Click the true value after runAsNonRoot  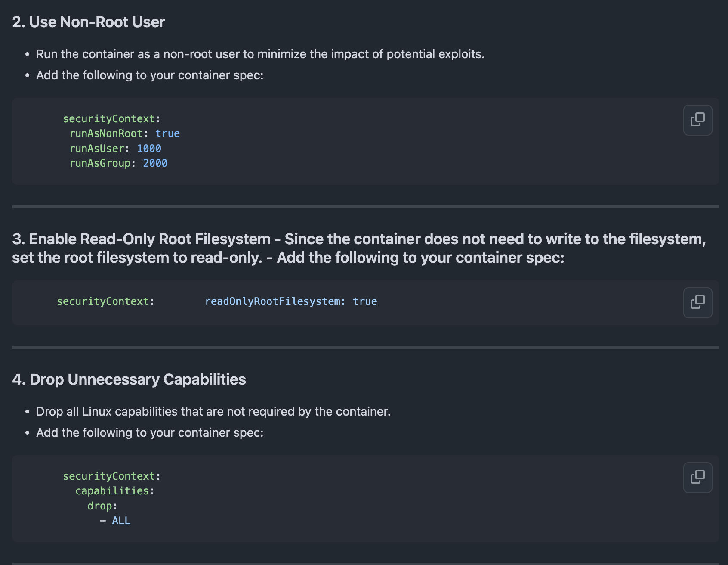pyautogui.click(x=167, y=133)
